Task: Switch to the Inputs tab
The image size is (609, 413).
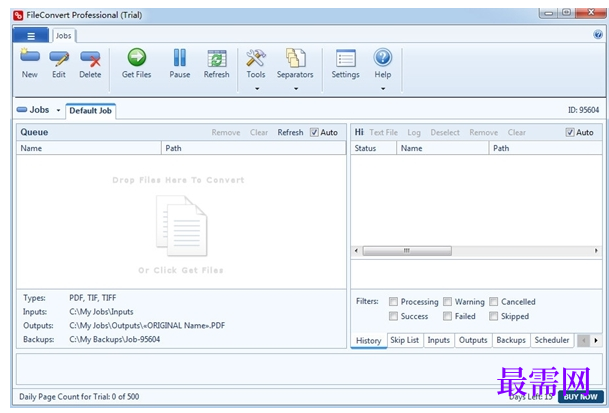Action: [438, 340]
